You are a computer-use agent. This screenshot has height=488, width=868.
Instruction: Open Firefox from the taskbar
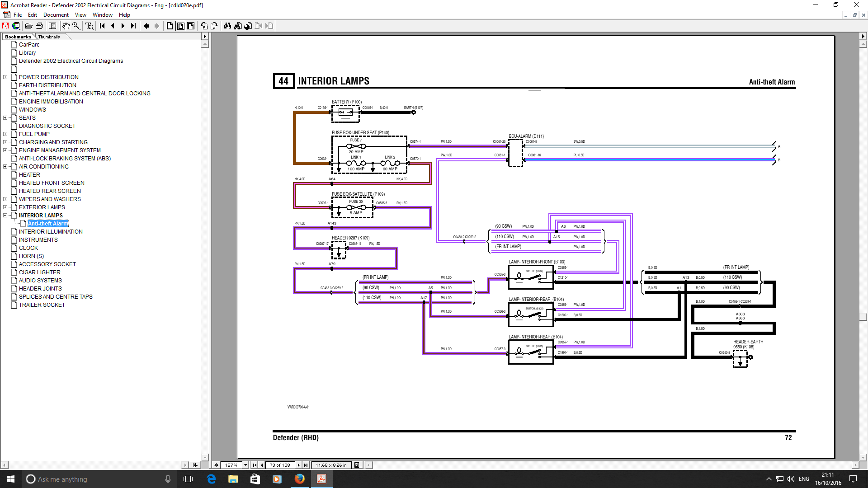click(299, 479)
